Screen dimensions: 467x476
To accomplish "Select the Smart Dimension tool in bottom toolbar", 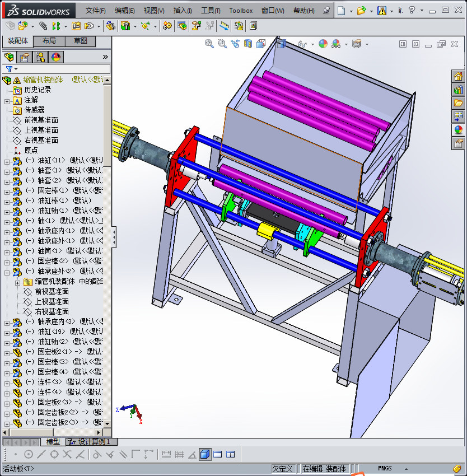I will [166, 454].
